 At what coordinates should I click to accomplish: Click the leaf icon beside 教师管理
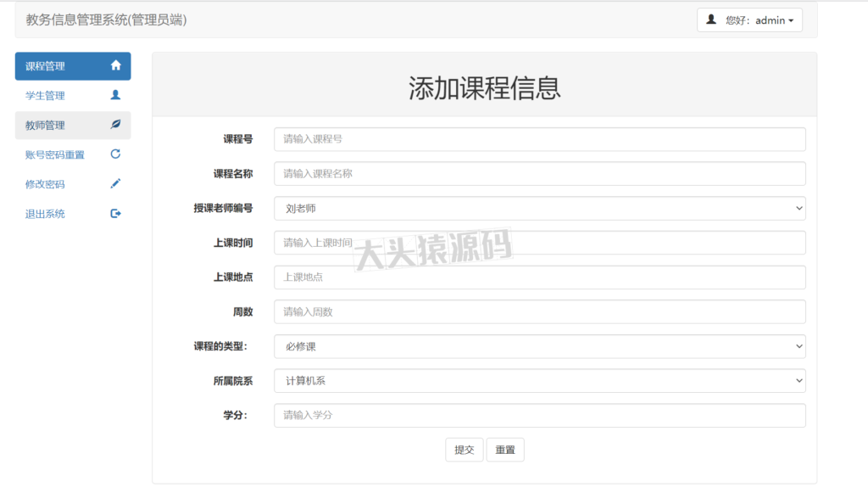[x=115, y=125]
